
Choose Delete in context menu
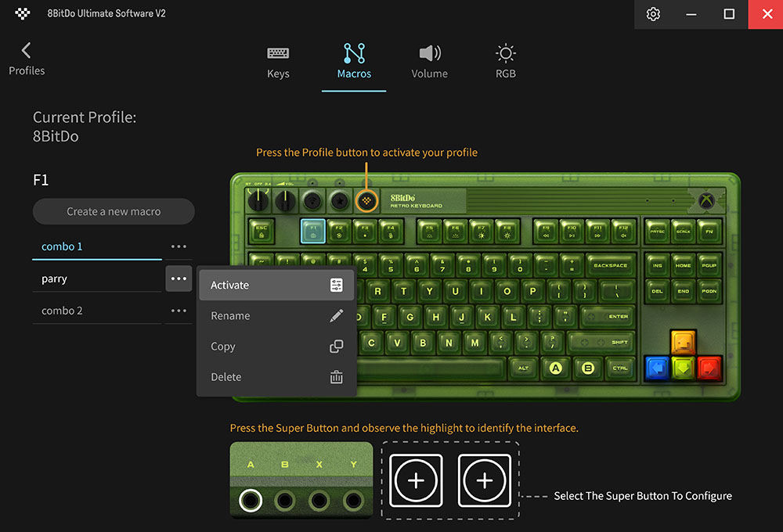tap(276, 377)
